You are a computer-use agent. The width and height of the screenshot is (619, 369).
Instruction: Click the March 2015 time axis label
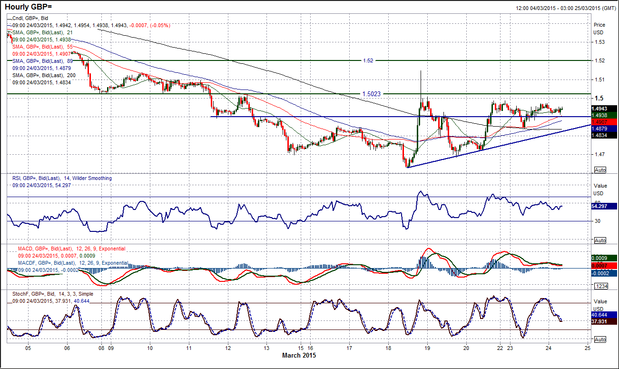tap(299, 355)
